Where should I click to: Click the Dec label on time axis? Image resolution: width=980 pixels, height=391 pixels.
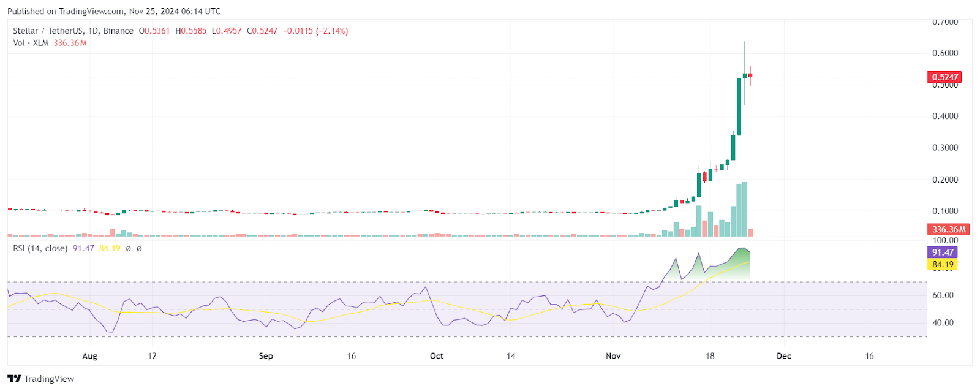(784, 356)
